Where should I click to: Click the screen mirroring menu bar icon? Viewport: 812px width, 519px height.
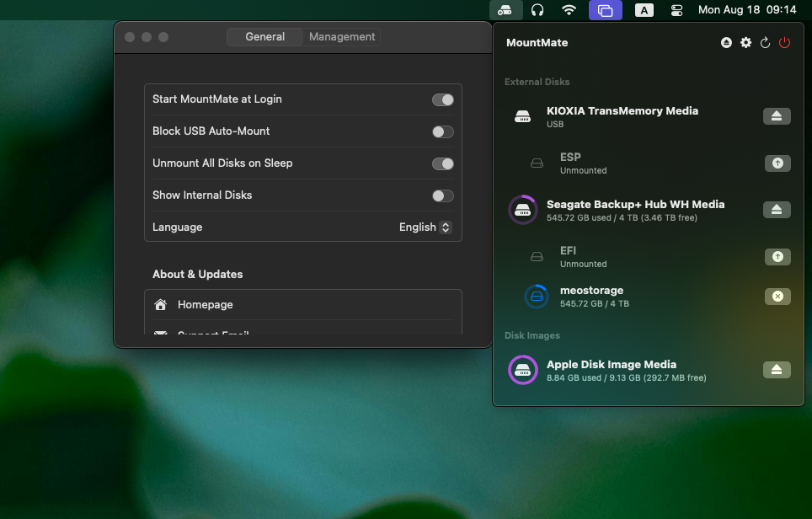coord(605,10)
